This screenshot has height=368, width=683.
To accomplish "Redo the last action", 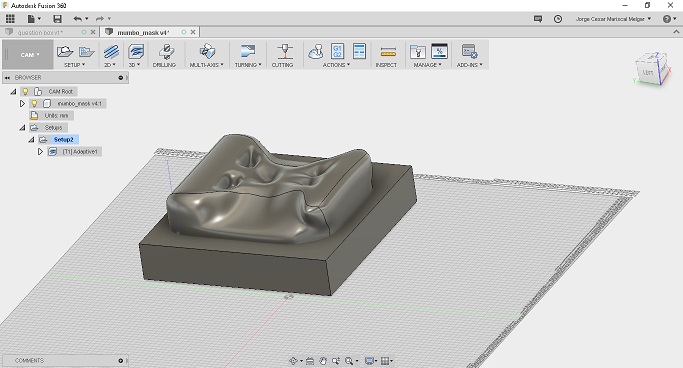I will [x=100, y=19].
